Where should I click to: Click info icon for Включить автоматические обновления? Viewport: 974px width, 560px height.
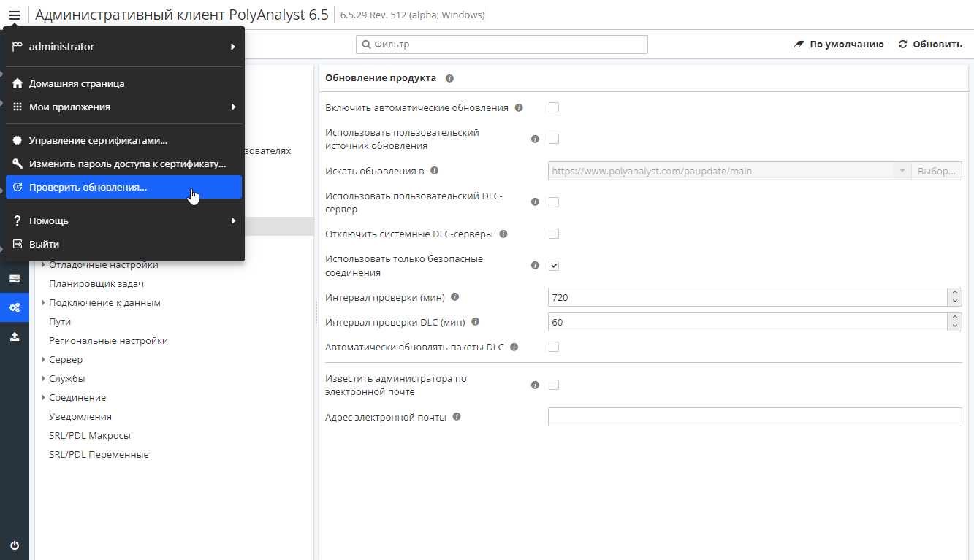point(519,107)
